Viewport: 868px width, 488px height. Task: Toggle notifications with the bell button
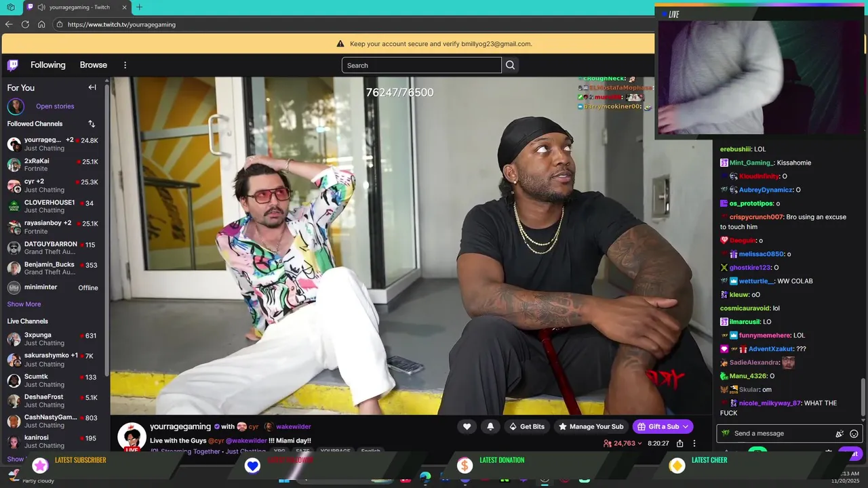pyautogui.click(x=490, y=426)
